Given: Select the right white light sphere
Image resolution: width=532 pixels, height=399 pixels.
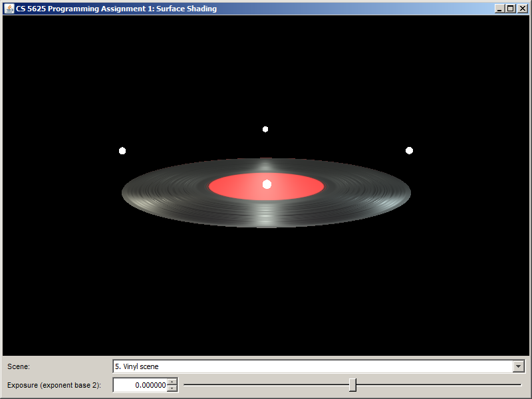Looking at the screenshot, I should click(x=409, y=150).
